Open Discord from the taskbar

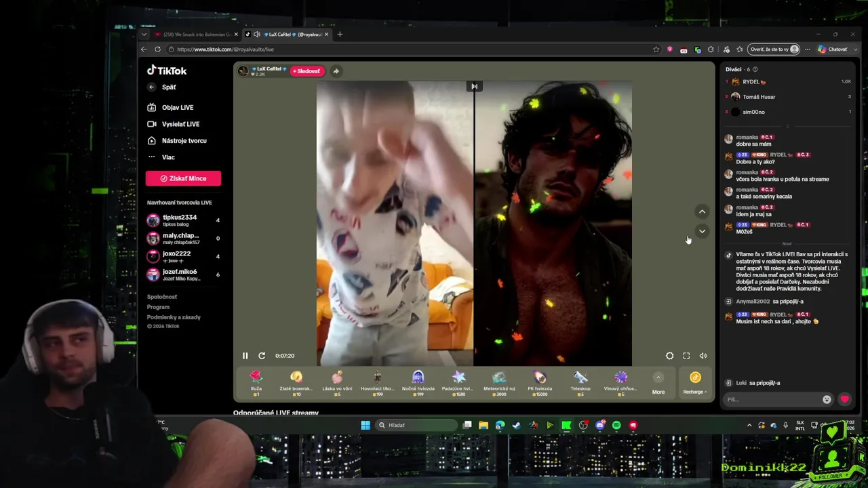click(600, 425)
